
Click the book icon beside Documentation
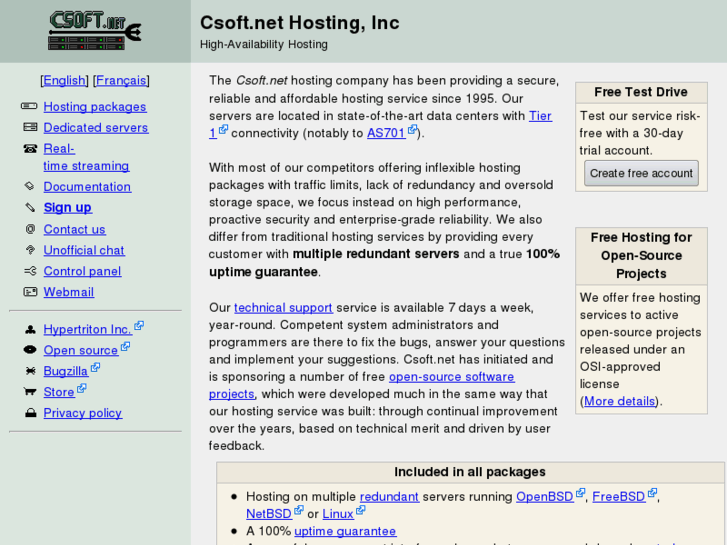pyautogui.click(x=30, y=186)
